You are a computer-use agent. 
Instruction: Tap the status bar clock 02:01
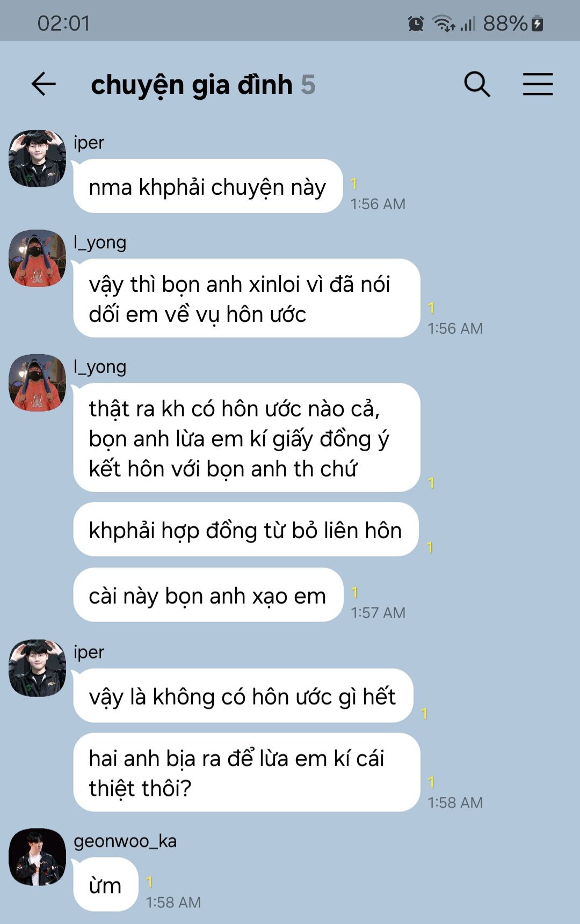(63, 24)
